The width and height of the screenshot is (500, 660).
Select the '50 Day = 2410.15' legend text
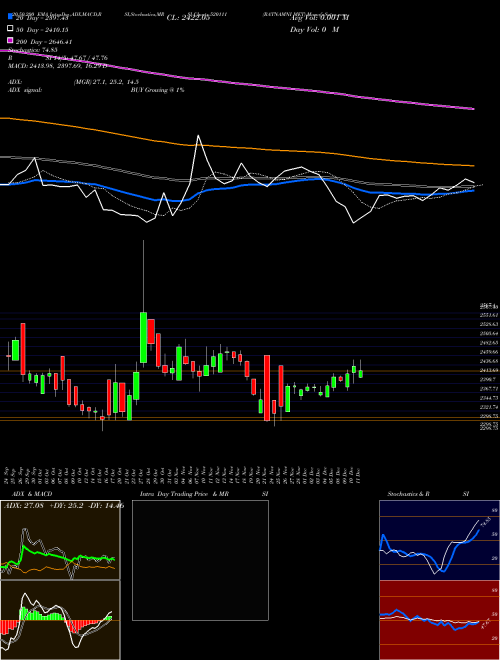coord(42,29)
